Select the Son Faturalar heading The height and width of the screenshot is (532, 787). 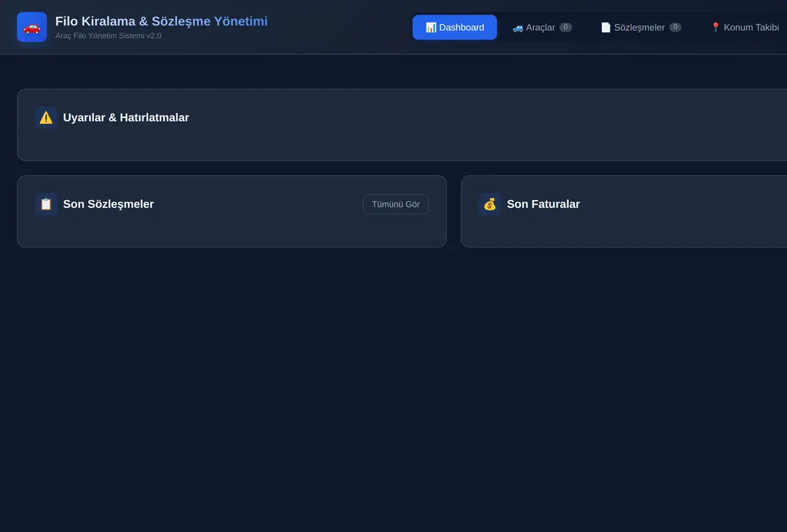(x=543, y=204)
